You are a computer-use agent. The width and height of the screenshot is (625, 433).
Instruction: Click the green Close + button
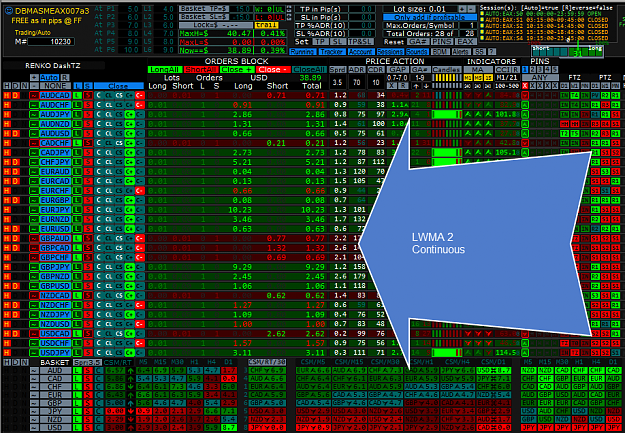pyautogui.click(x=237, y=69)
